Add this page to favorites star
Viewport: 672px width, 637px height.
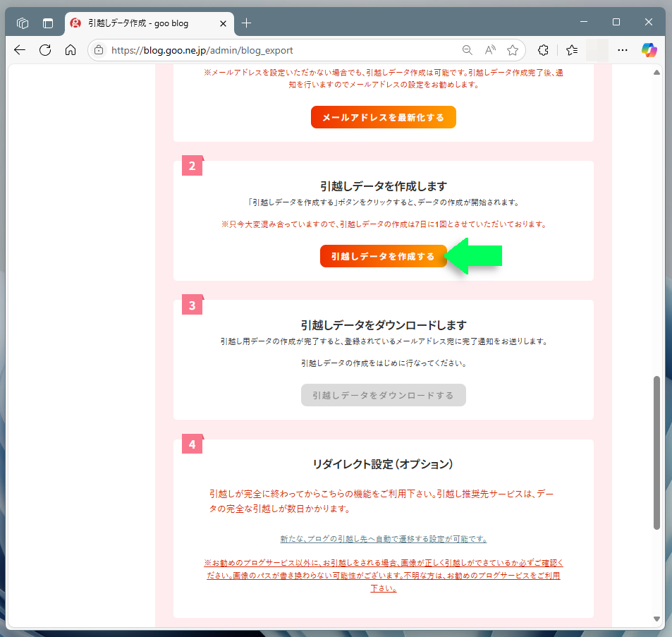click(x=513, y=50)
